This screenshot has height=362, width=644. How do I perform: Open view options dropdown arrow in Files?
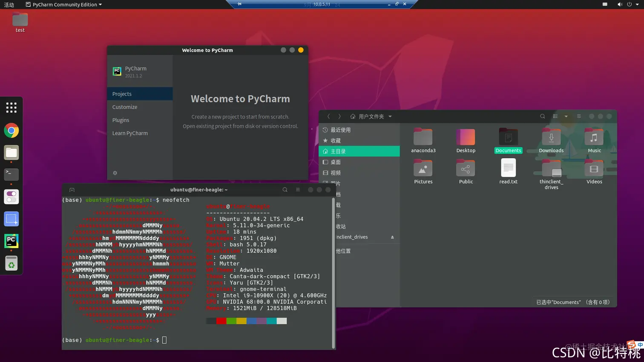coord(566,116)
